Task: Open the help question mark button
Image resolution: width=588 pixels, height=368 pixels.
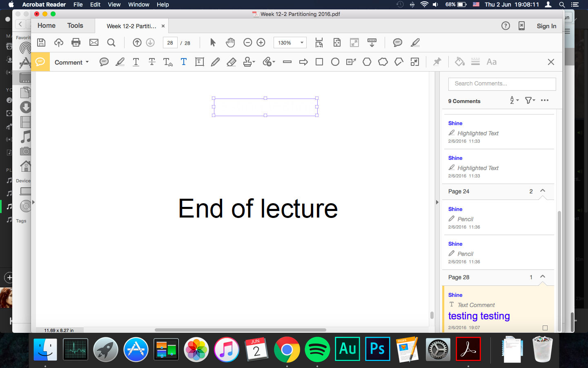Action: pos(506,26)
